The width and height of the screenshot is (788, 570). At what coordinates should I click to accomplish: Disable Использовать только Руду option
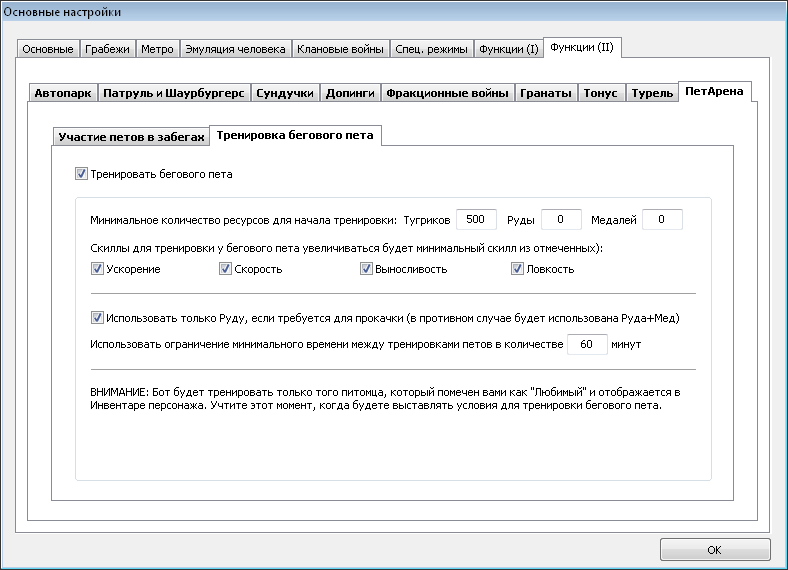(x=97, y=318)
